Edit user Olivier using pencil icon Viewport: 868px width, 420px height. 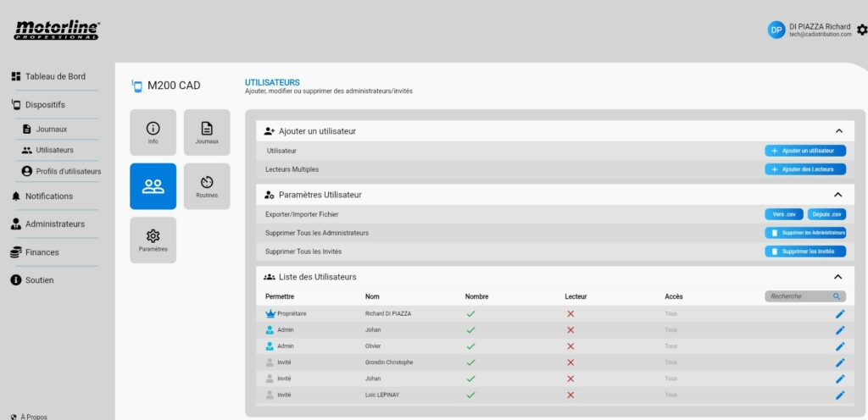pos(839,346)
